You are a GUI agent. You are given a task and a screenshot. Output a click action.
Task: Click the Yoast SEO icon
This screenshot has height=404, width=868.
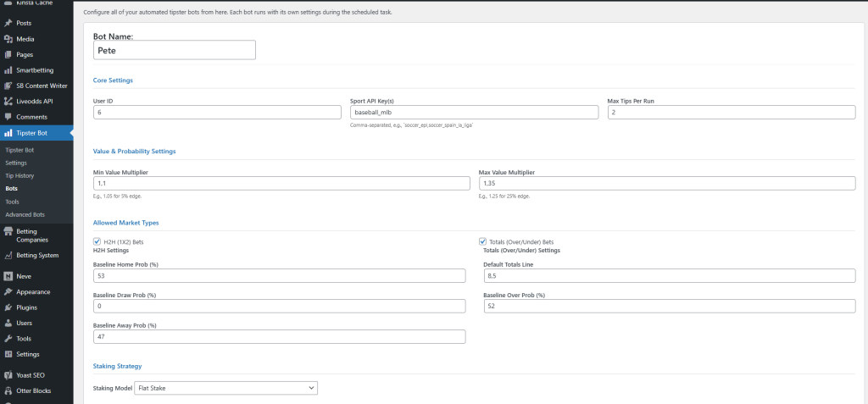8,374
